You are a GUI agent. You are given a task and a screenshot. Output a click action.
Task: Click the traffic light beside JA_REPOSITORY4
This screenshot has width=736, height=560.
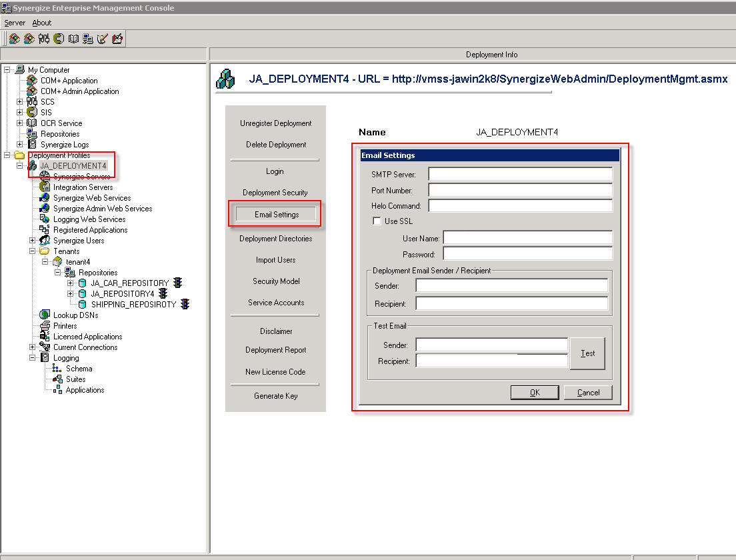coord(163,293)
